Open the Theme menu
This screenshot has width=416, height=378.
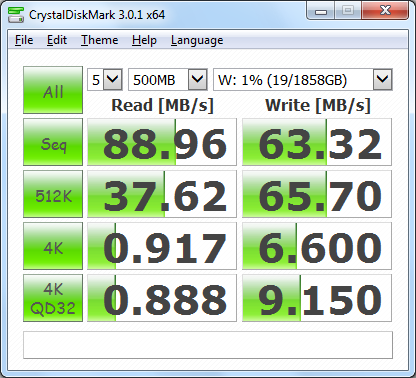100,40
